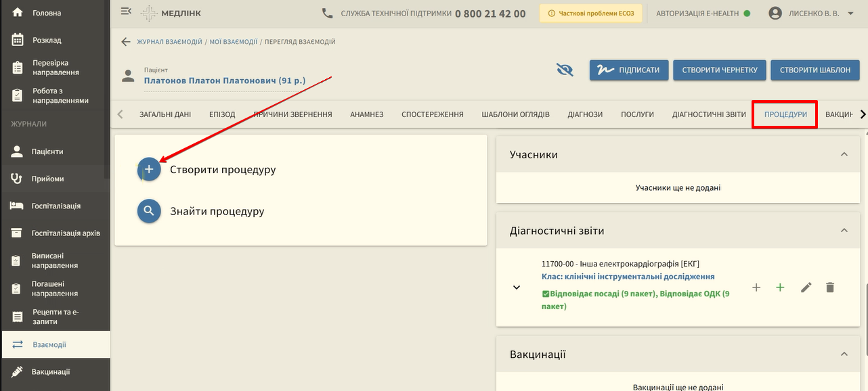Screen dimensions: 868x391
Task: Click the green plus icon on ЕКГ report
Action: point(780,287)
